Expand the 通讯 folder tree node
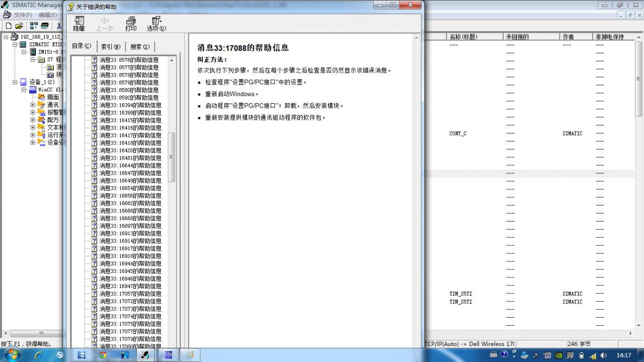This screenshot has height=362, width=644. (x=33, y=105)
